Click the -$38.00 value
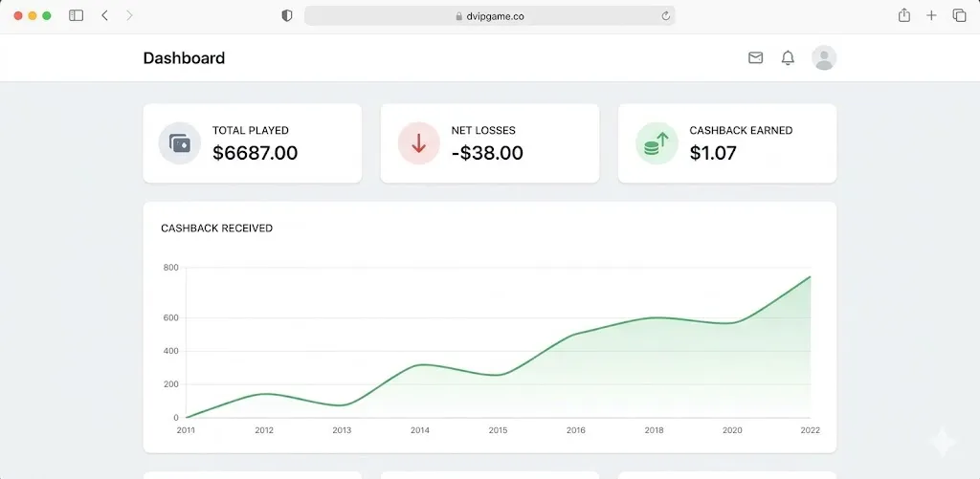 point(487,153)
